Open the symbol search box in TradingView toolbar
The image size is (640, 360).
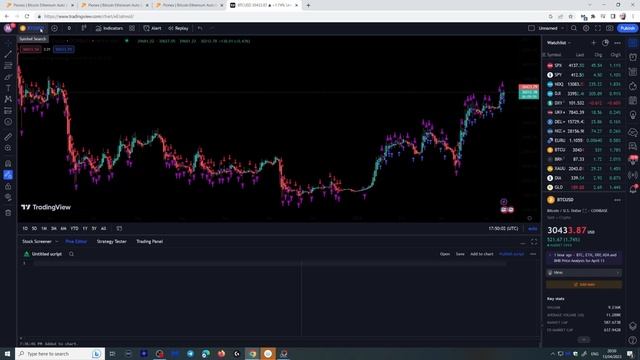pos(32,28)
